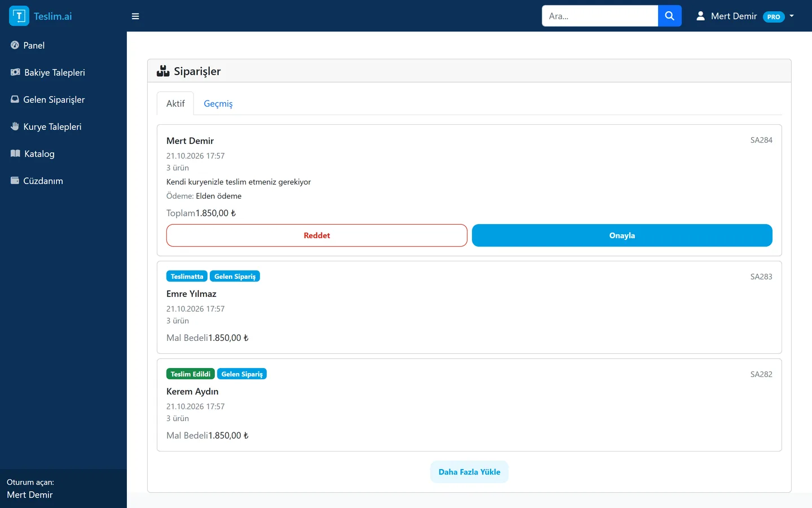The width and height of the screenshot is (812, 508).
Task: Click the Teslim.ai logo icon
Action: pyautogui.click(x=19, y=16)
